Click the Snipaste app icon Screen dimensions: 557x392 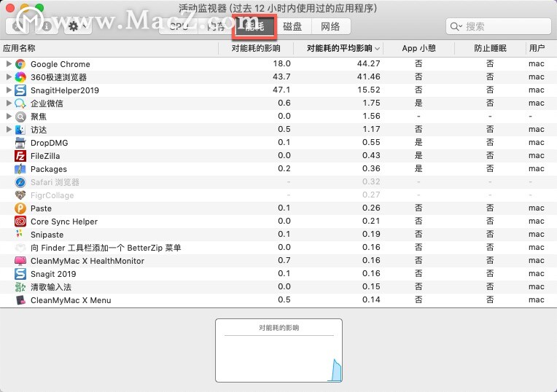tap(20, 234)
